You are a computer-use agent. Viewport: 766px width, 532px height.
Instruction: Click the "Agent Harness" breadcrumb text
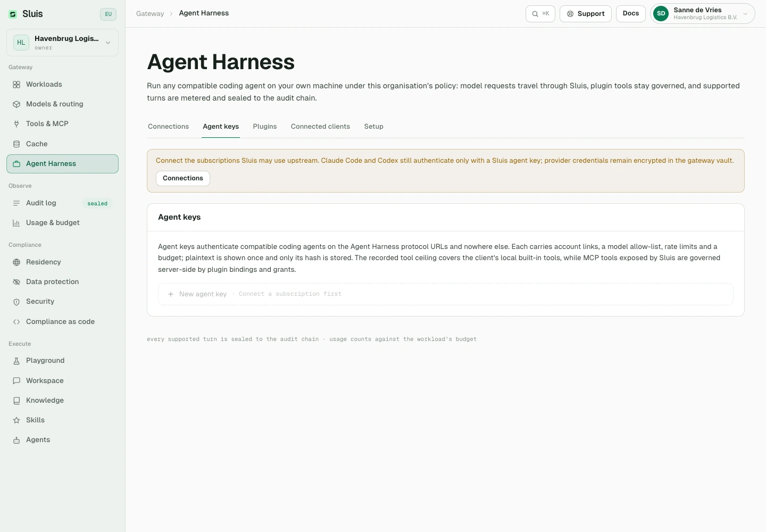pyautogui.click(x=204, y=13)
